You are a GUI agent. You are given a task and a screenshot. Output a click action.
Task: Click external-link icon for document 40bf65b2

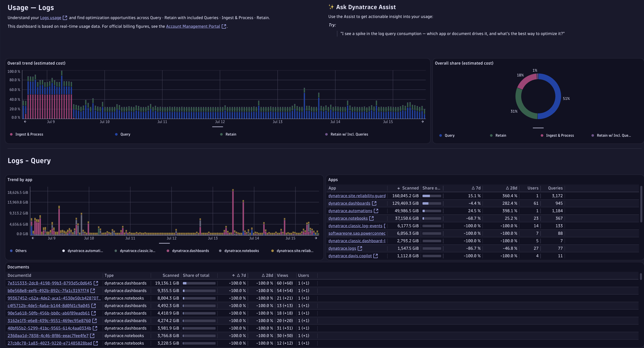(x=95, y=328)
